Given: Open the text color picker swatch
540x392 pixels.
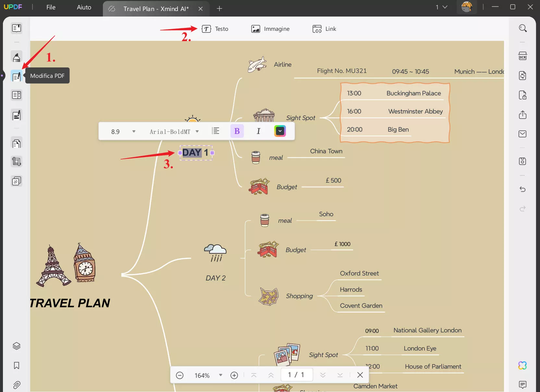Looking at the screenshot, I should pos(280,131).
